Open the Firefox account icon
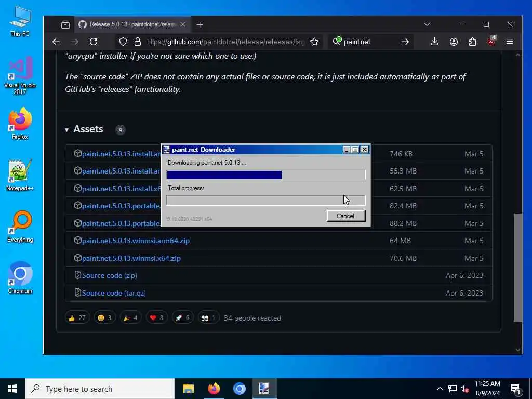The image size is (532, 399). (454, 42)
